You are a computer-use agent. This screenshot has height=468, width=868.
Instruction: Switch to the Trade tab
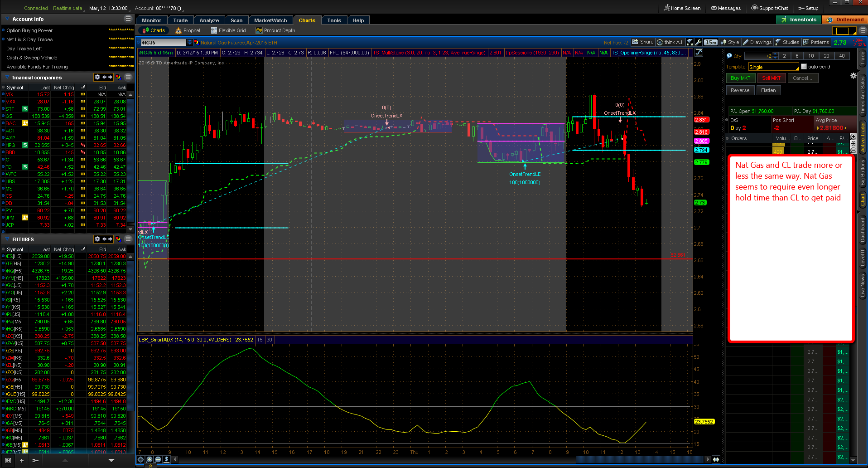click(x=180, y=20)
